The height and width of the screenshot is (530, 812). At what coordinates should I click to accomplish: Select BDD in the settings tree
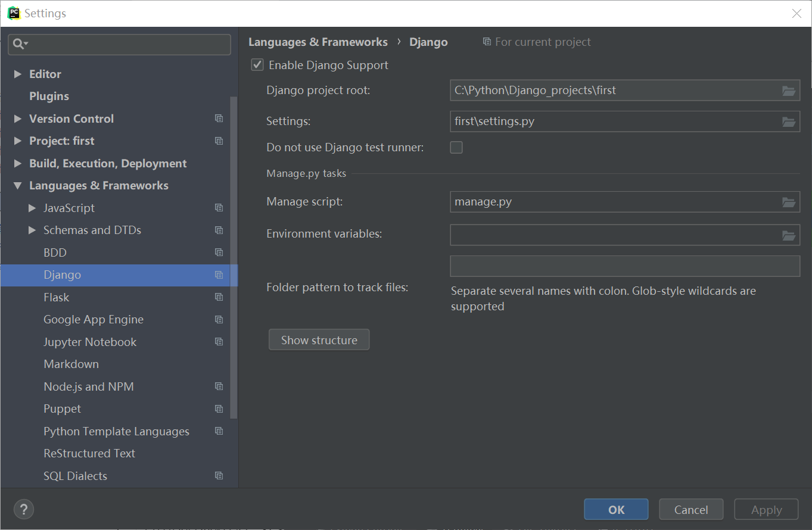pyautogui.click(x=55, y=252)
